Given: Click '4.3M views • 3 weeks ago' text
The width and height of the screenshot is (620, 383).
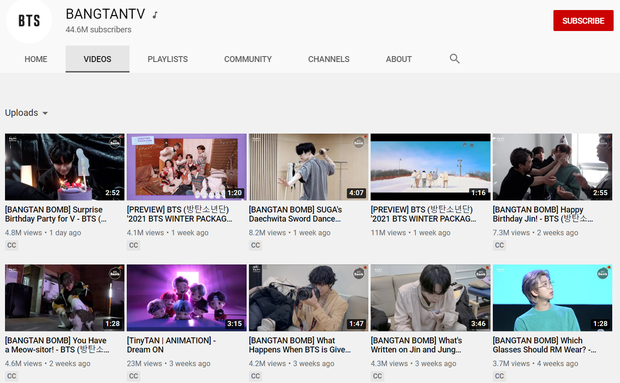Looking at the screenshot, I should coord(413,364).
